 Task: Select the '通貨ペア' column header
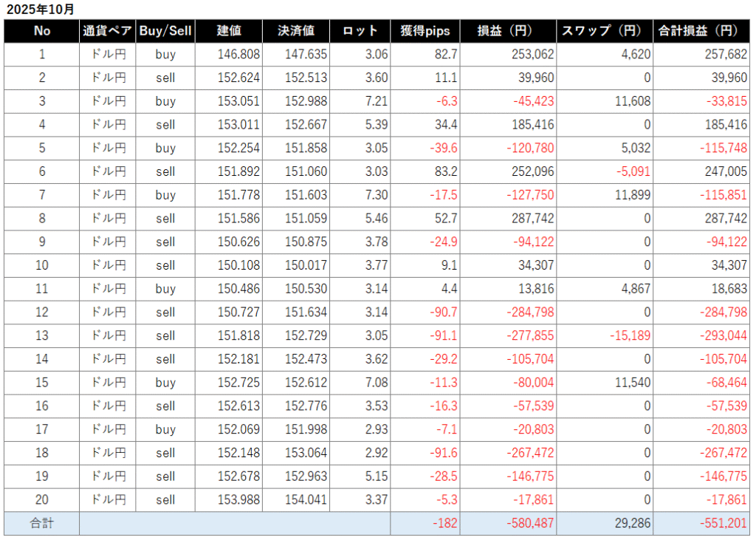coord(108,31)
